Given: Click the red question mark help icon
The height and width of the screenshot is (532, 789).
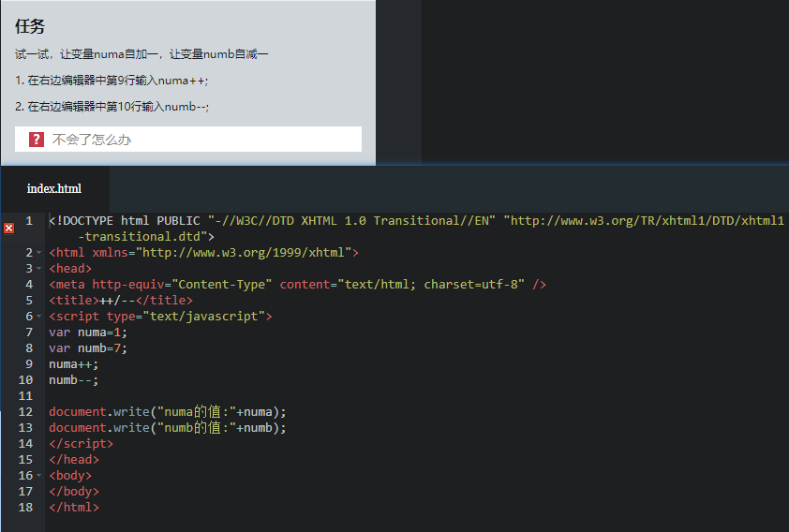Looking at the screenshot, I should [37, 140].
